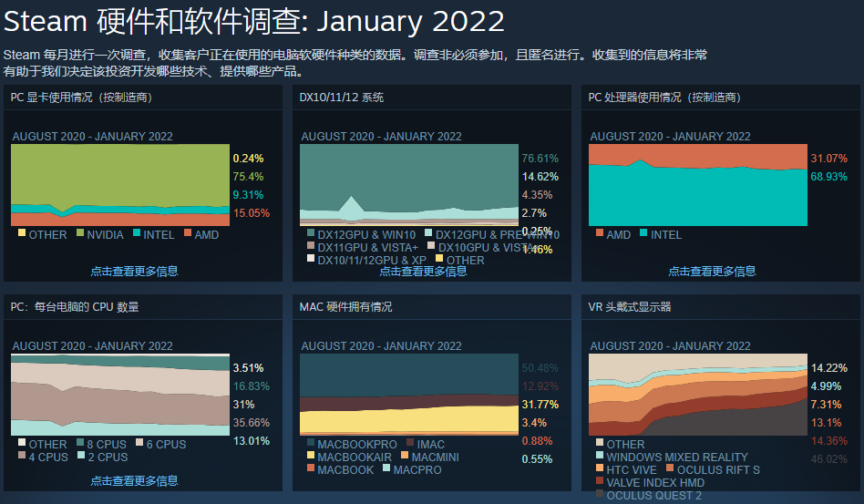Click panel title 'PC 处理器使用情况（按制造商）'
The width and height of the screenshot is (864, 504).
tap(665, 98)
